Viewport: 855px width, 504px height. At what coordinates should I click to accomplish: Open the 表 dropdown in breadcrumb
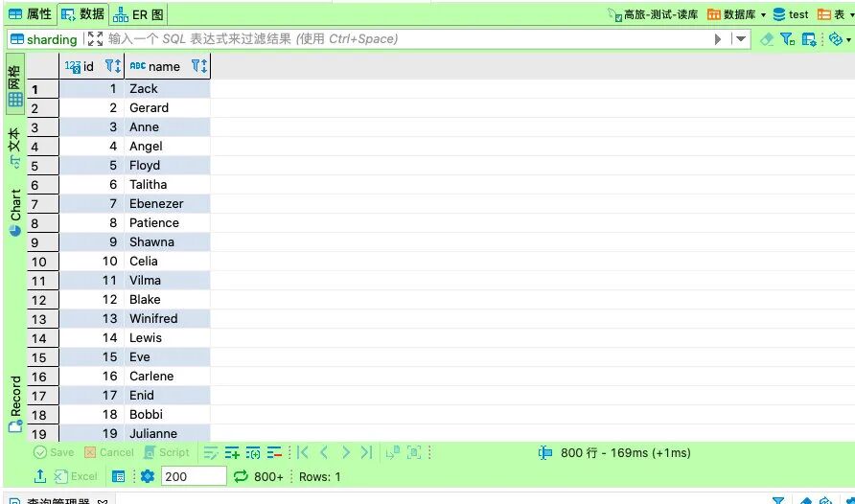832,14
